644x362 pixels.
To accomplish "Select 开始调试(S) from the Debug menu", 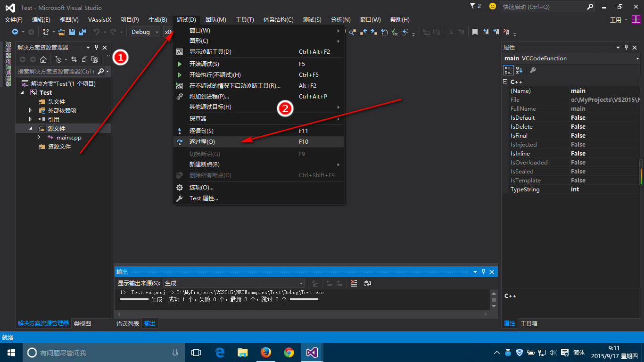I will (x=259, y=64).
